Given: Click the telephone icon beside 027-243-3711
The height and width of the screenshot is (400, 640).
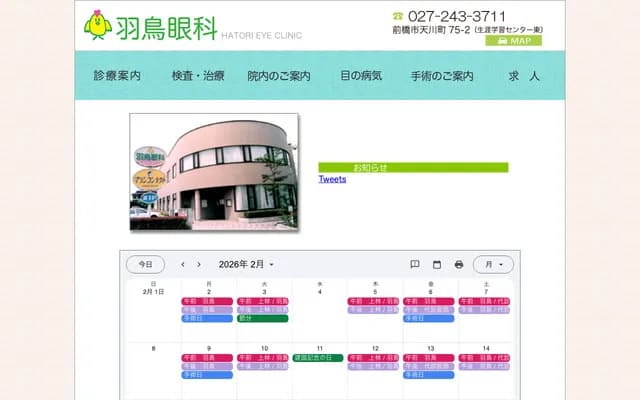Looking at the screenshot, I should point(398,16).
